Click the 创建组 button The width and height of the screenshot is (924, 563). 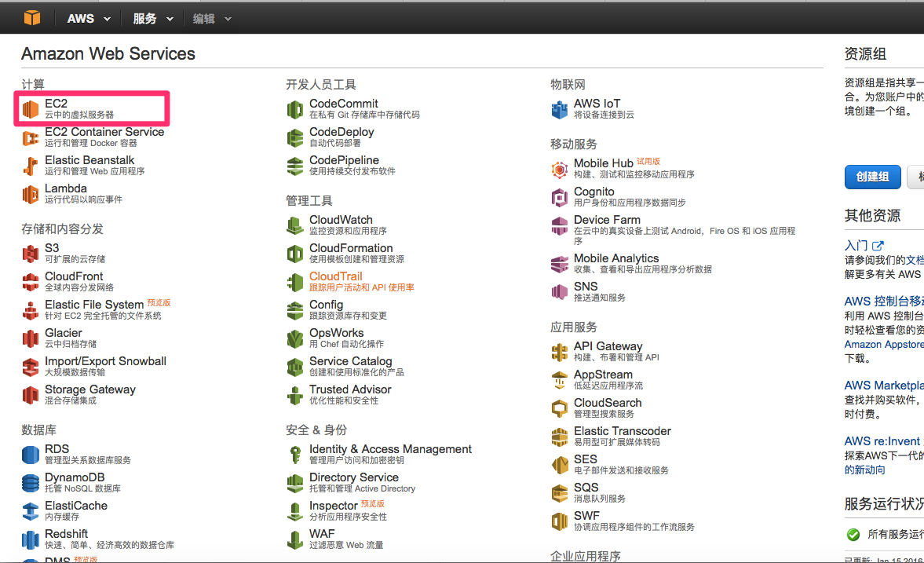pos(873,177)
